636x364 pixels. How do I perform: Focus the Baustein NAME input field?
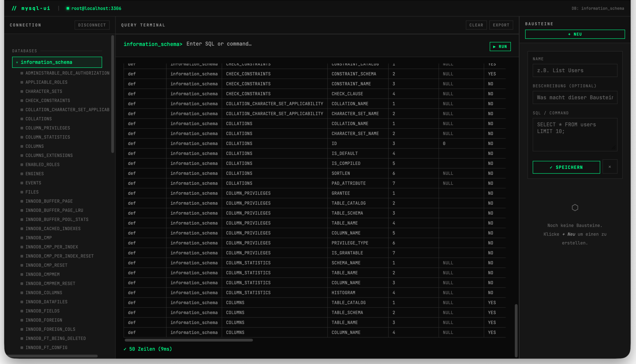574,70
